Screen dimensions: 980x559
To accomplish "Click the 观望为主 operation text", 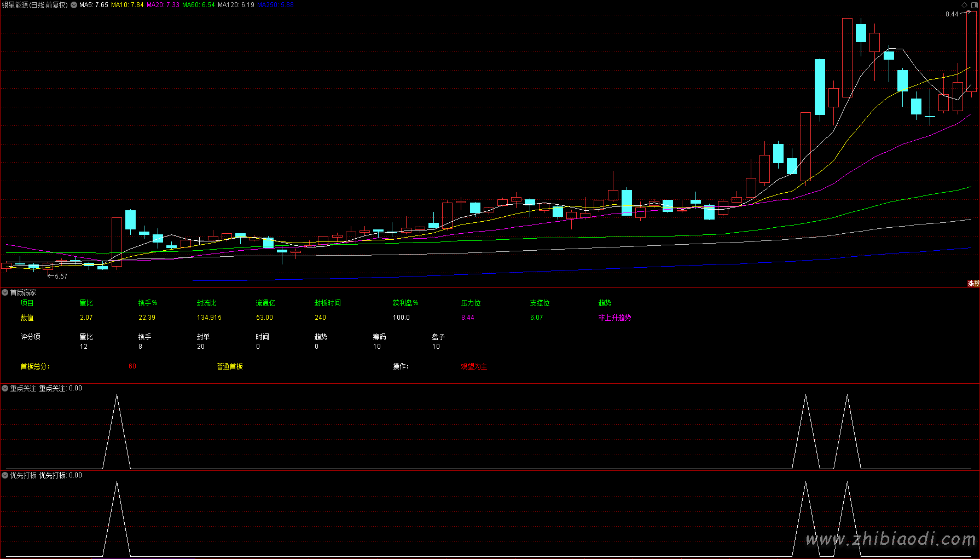I will 474,367.
